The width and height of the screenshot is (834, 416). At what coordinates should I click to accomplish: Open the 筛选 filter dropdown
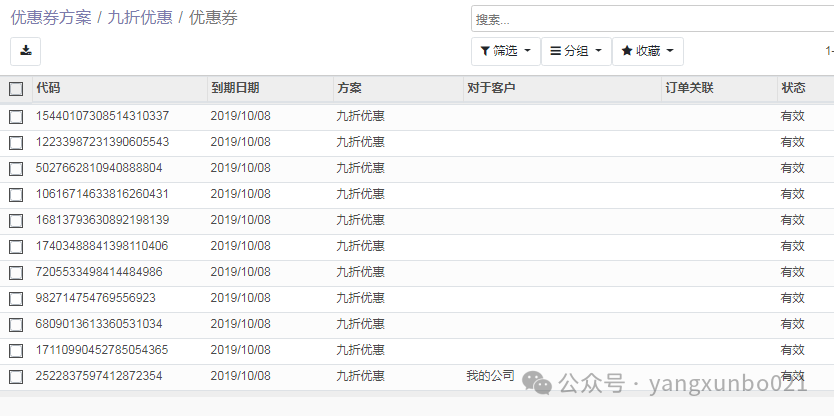pyautogui.click(x=506, y=51)
